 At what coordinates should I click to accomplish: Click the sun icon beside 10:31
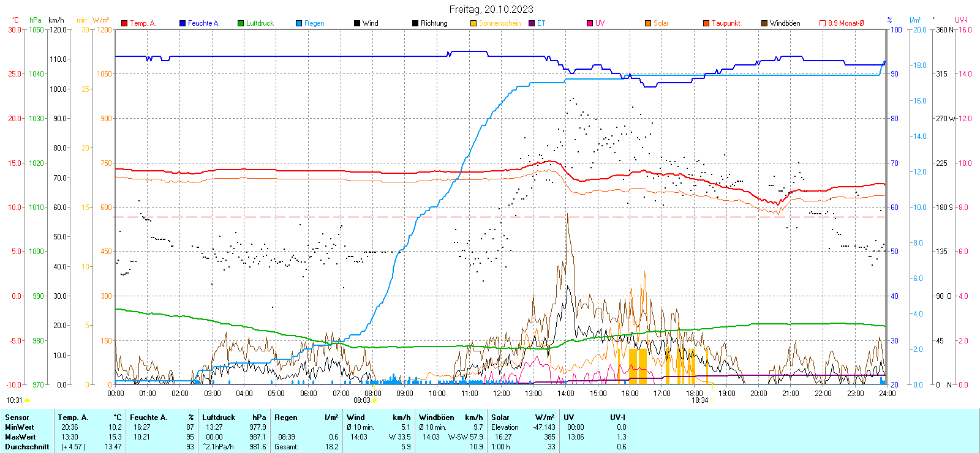point(27,400)
